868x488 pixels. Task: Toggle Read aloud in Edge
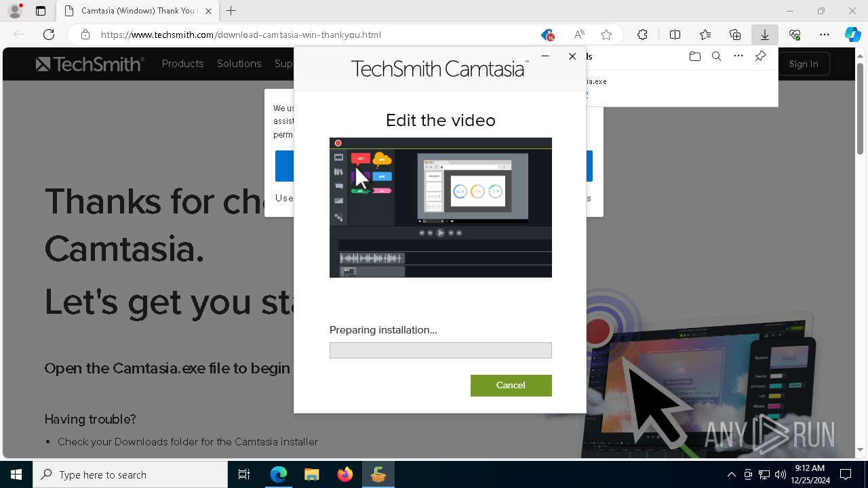coord(579,35)
